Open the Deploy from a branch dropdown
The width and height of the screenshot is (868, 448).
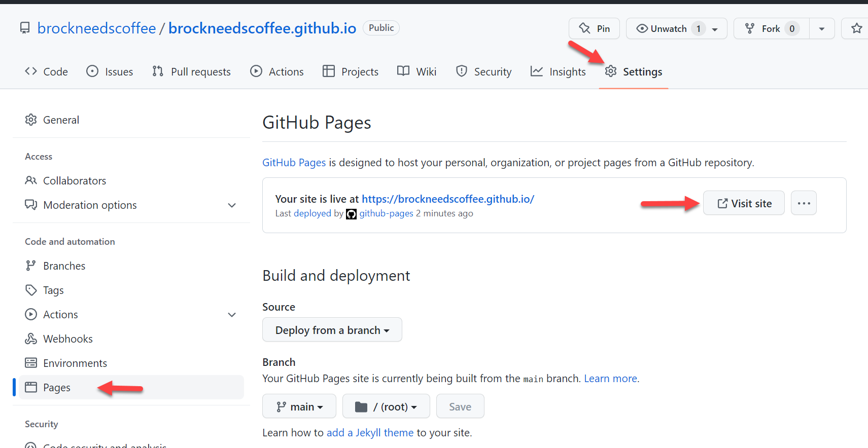pos(332,330)
